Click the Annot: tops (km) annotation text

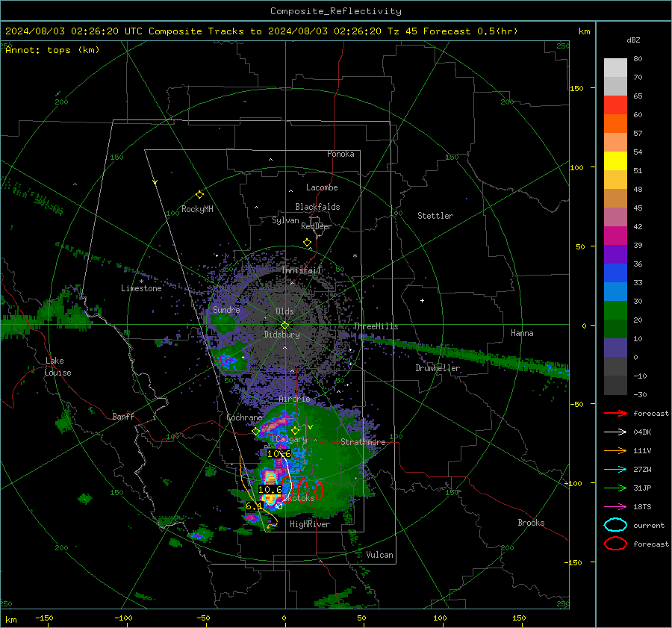[52, 50]
